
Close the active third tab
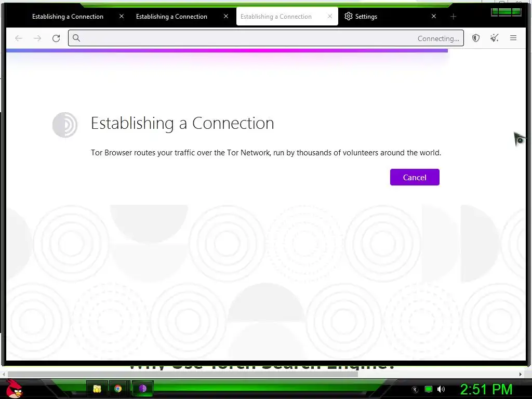coord(330,16)
